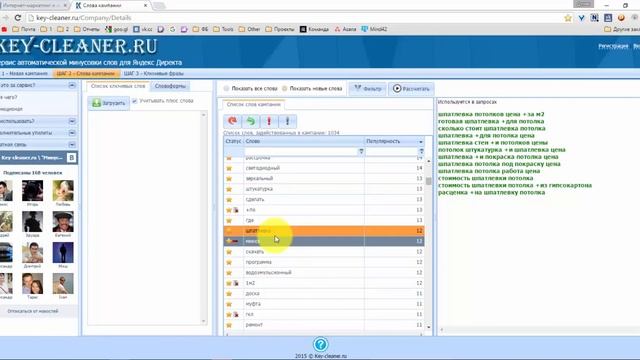Open the Почта bookmarks folder

pyautogui.click(x=24, y=29)
